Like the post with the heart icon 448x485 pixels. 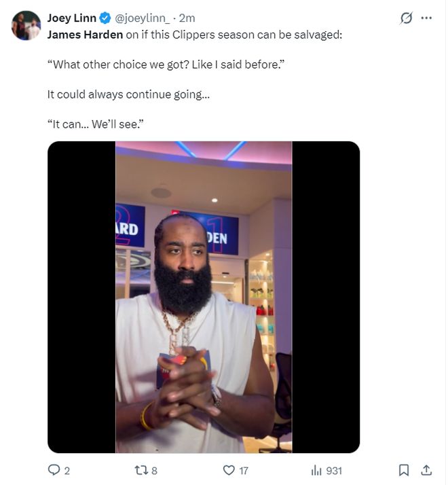(229, 470)
